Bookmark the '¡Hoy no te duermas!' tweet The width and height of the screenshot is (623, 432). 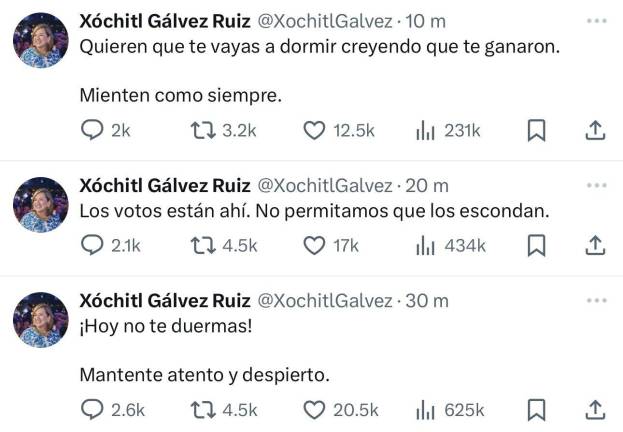click(536, 409)
